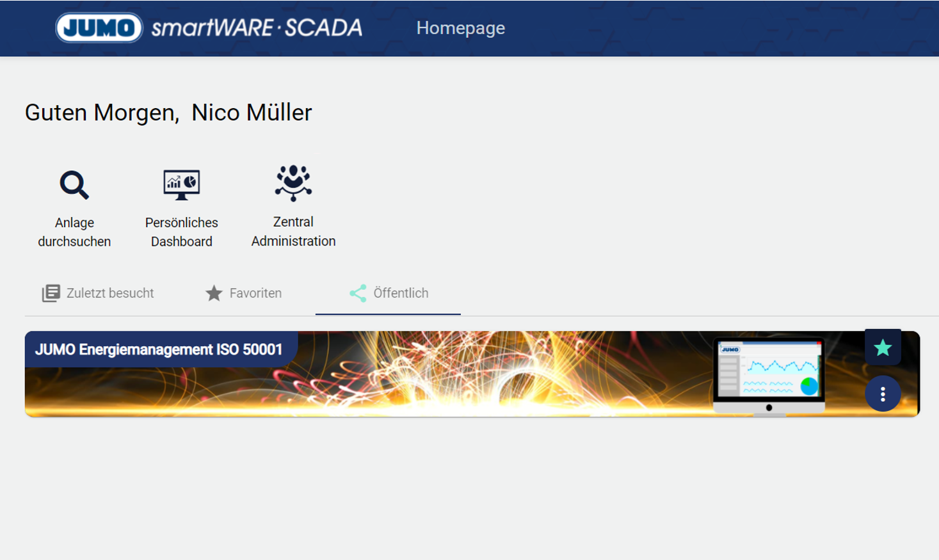
Task: Click the Zentral Administration people icon
Action: tap(293, 183)
